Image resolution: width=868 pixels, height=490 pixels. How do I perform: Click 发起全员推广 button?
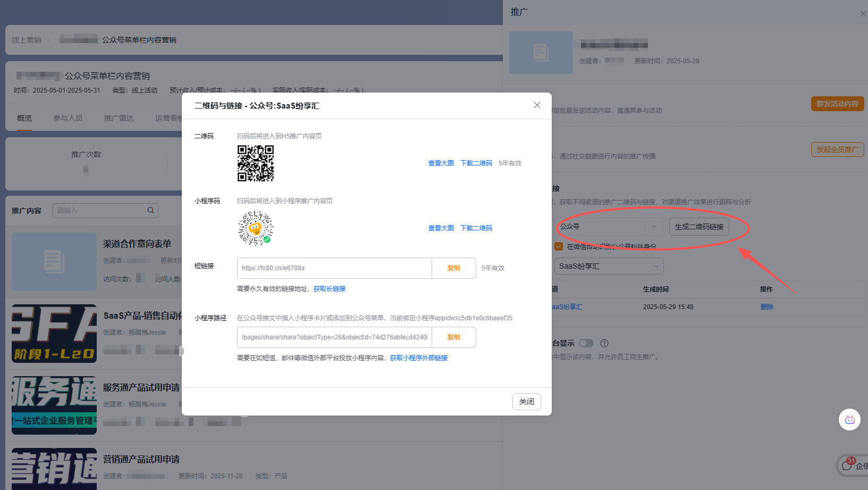pos(838,150)
